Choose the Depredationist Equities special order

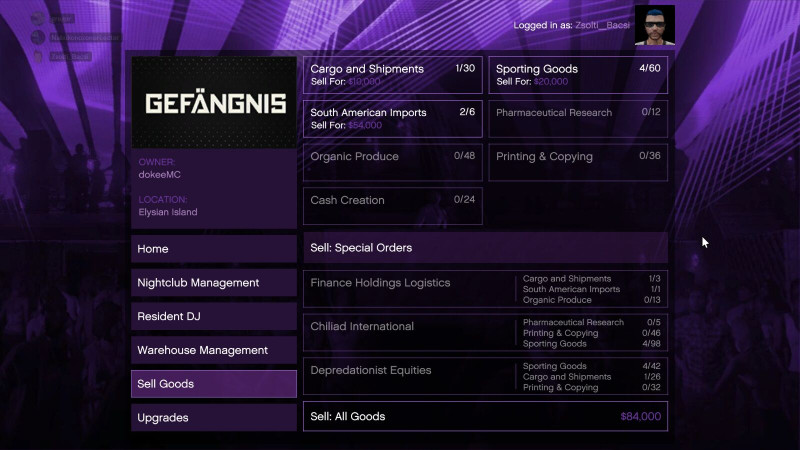point(485,377)
